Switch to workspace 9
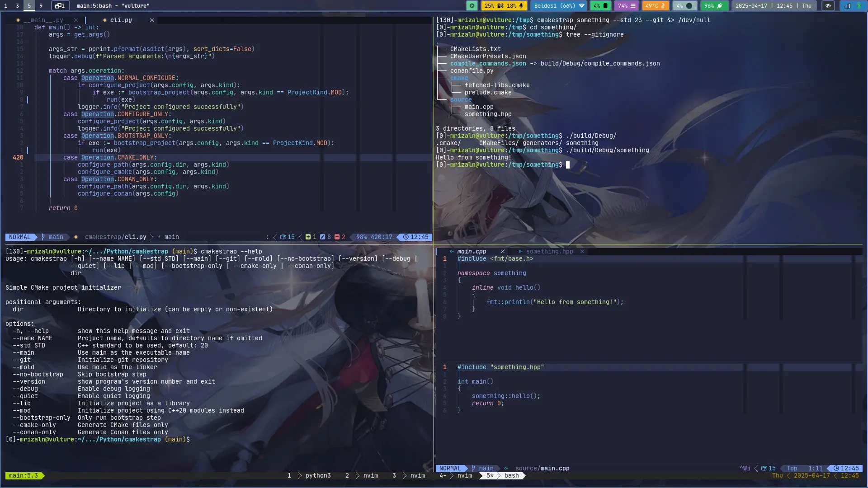The image size is (868, 488). [41, 6]
